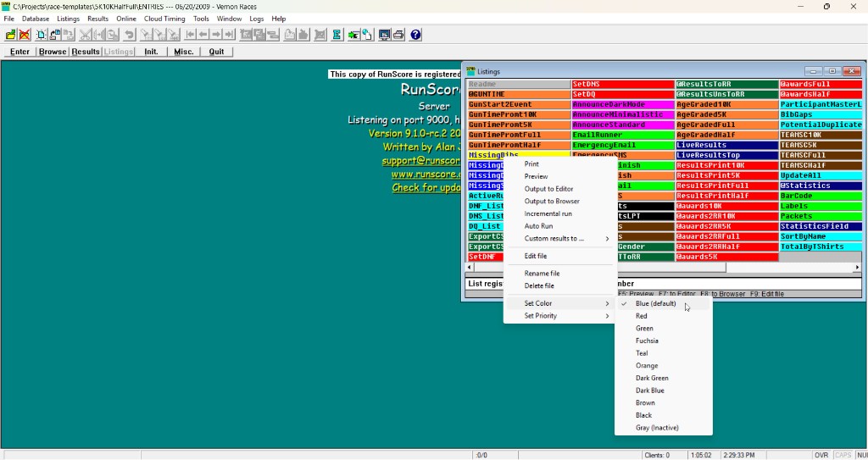The image size is (868, 460).
Task: Click the next record right arrow icon
Action: coord(216,35)
